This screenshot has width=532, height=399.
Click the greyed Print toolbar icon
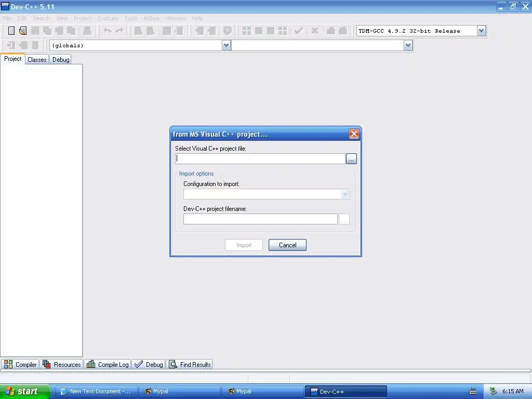pyautogui.click(x=87, y=31)
